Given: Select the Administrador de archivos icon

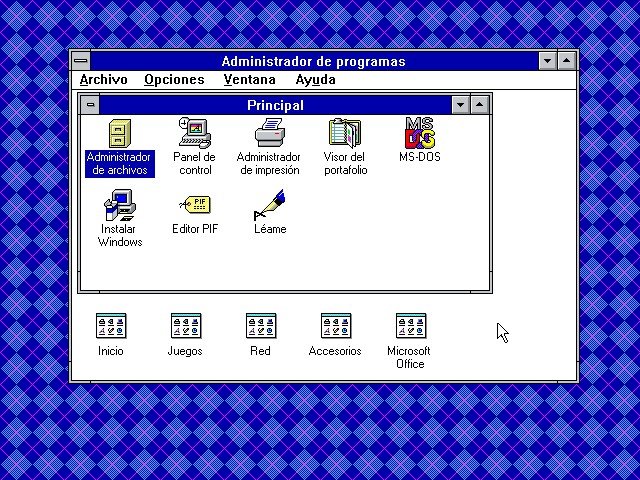Looking at the screenshot, I should point(120,133).
